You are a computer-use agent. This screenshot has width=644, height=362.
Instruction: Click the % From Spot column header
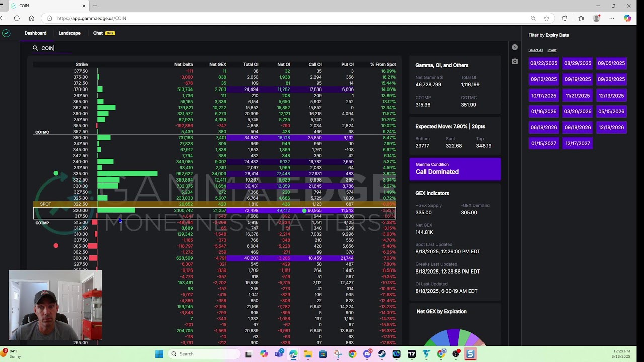pyautogui.click(x=383, y=65)
